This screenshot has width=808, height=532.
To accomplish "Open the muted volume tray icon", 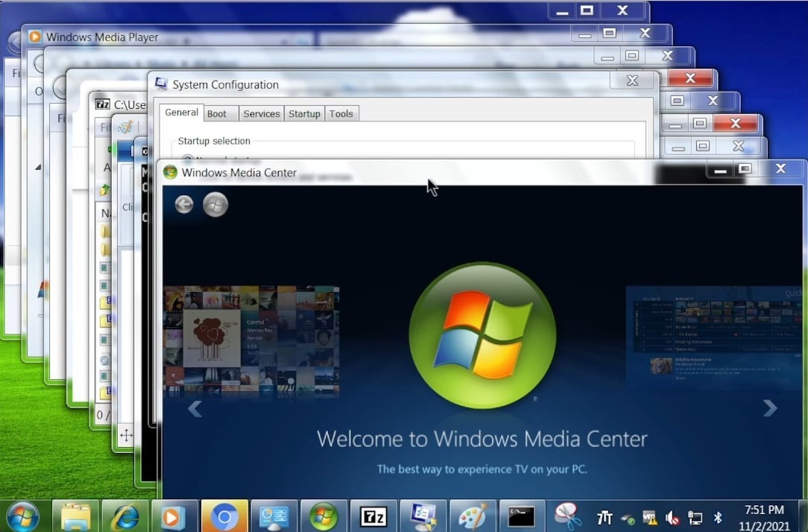I will (x=672, y=518).
